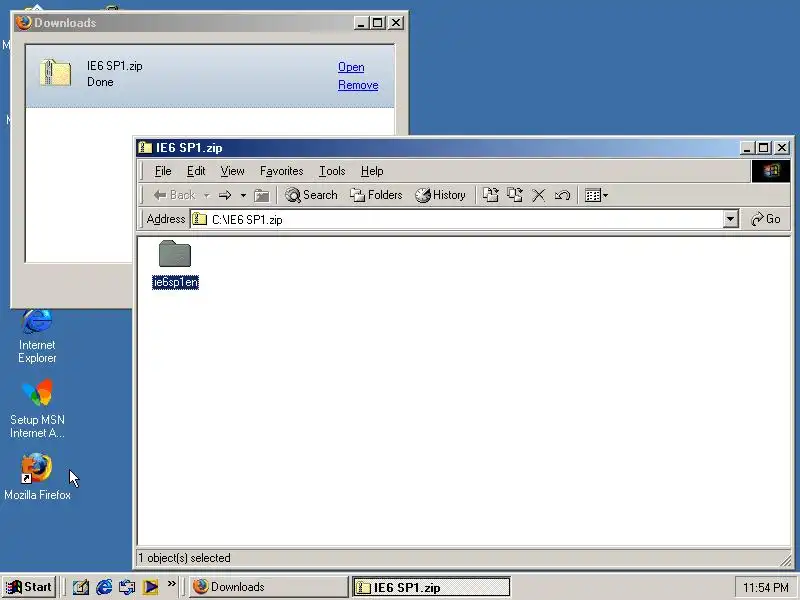Click status bar text '1 object(s) selected'

pos(184,558)
